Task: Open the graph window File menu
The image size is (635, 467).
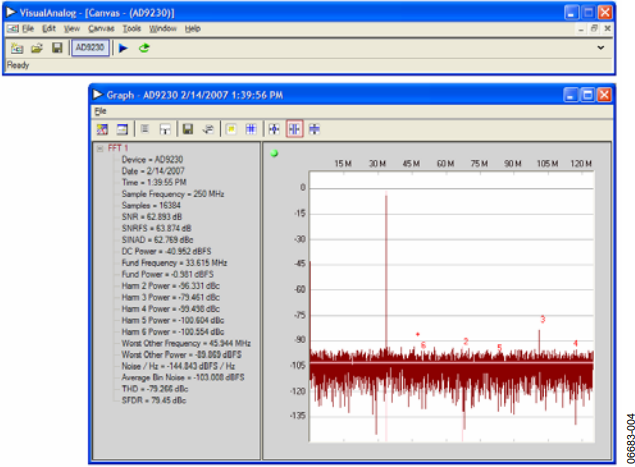Action: coord(100,111)
